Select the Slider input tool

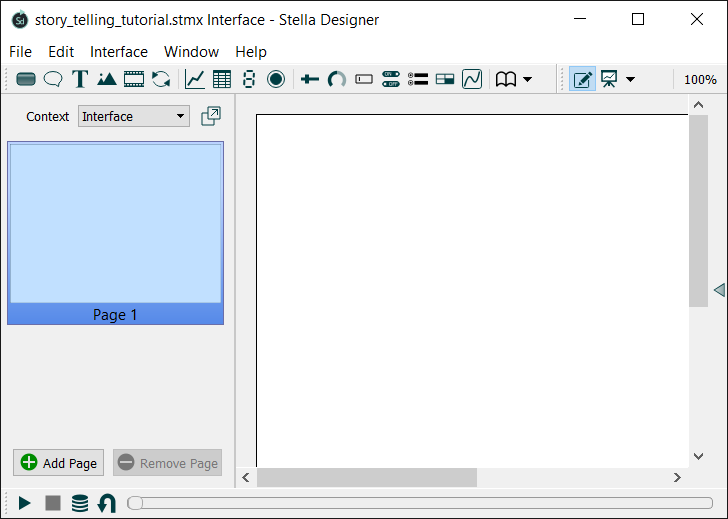click(x=310, y=79)
